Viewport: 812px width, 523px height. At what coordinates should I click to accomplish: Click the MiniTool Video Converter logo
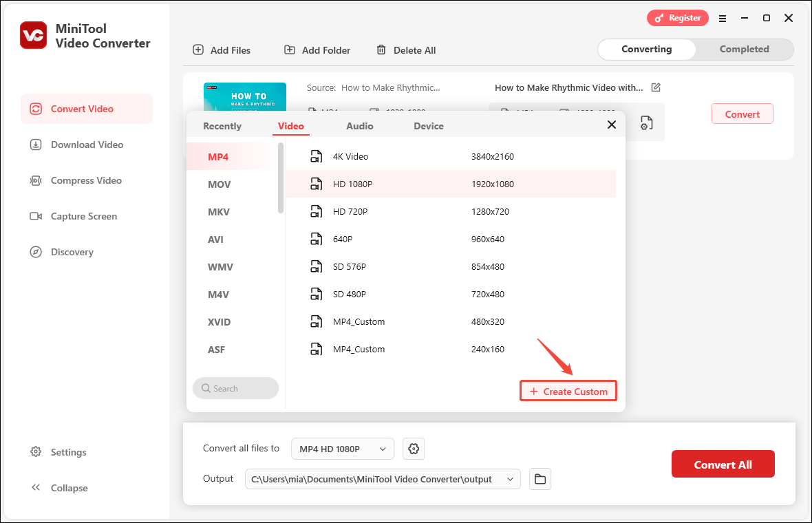point(34,35)
